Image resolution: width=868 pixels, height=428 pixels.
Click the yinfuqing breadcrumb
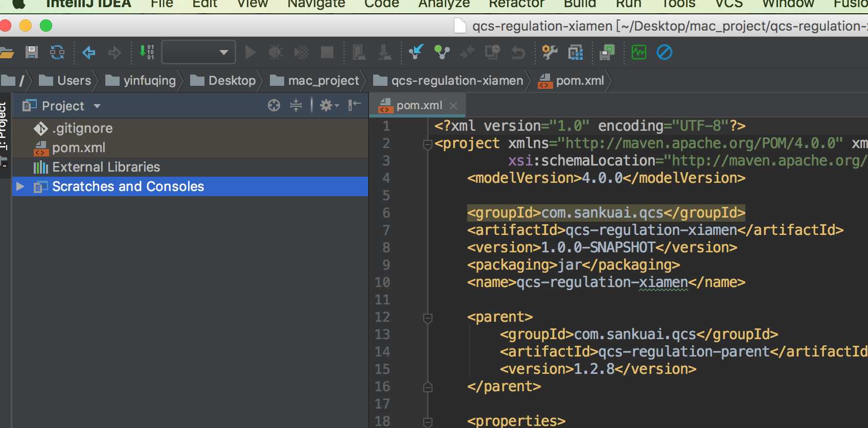click(141, 81)
